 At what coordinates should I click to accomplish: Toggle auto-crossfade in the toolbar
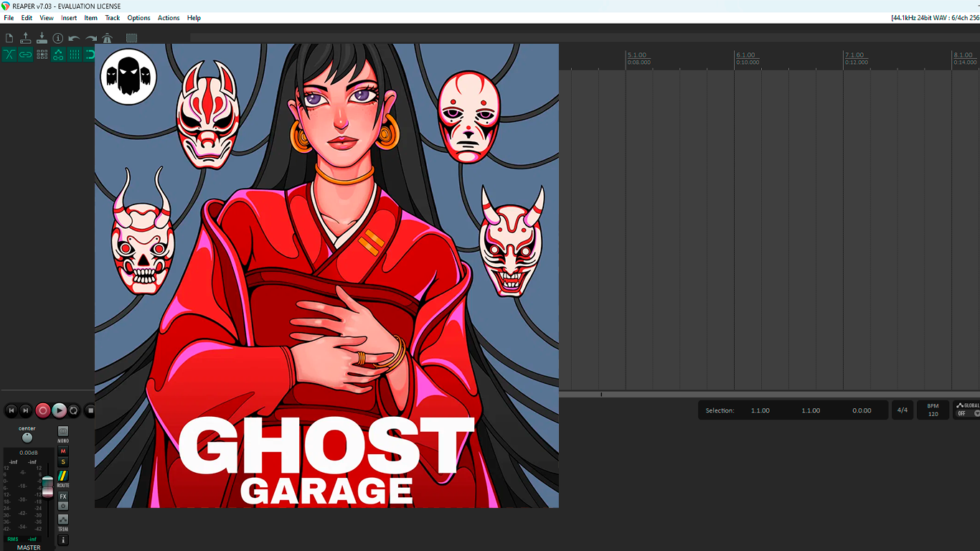click(9, 55)
